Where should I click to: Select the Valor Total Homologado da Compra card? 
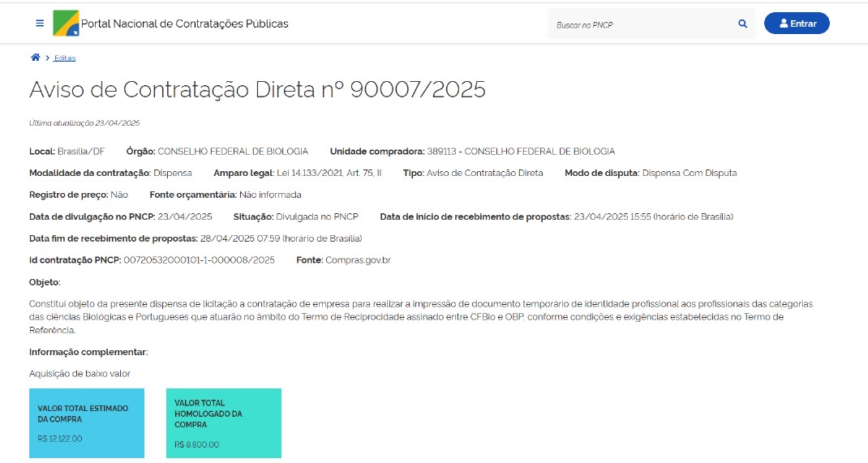[x=224, y=423]
